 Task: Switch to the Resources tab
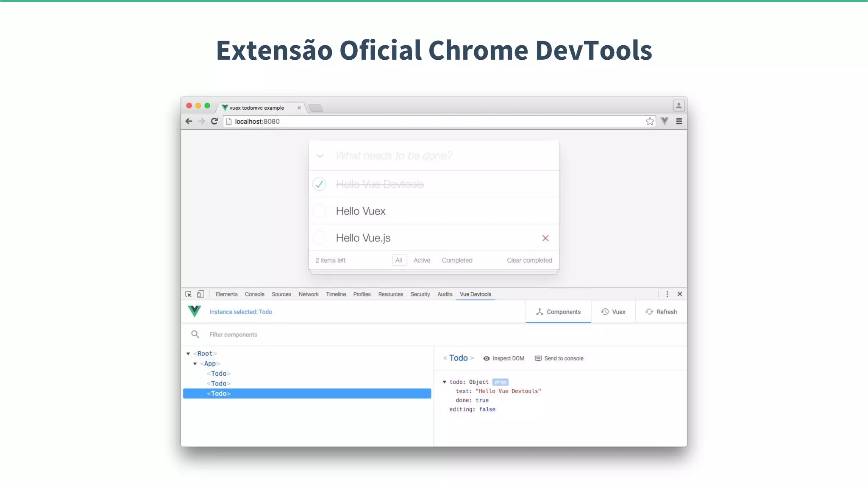tap(390, 294)
